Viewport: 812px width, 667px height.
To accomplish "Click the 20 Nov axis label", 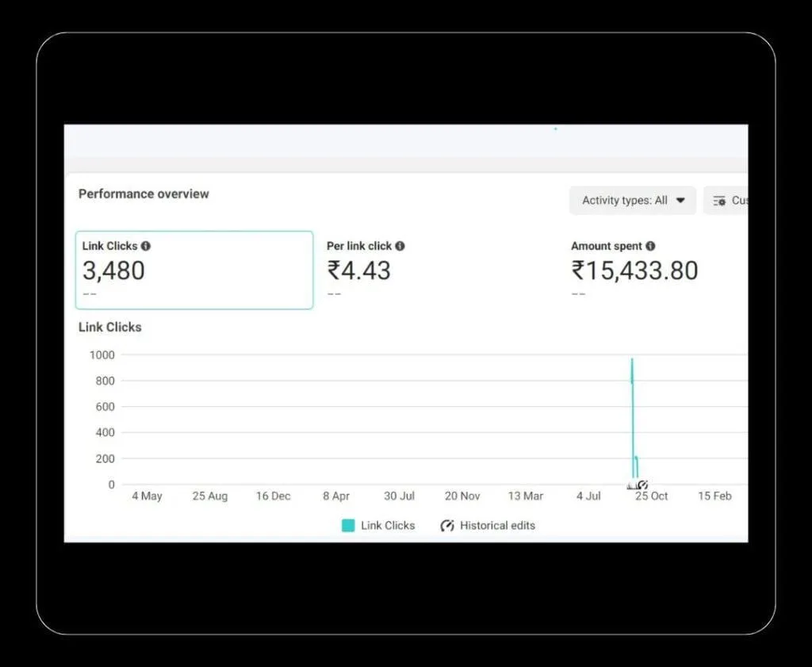I will coord(462,496).
